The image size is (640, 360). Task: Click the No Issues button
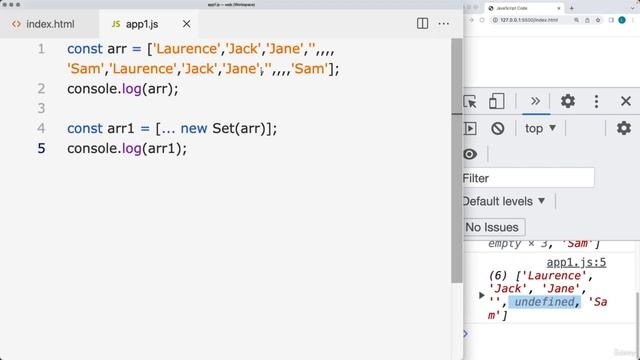[494, 227]
